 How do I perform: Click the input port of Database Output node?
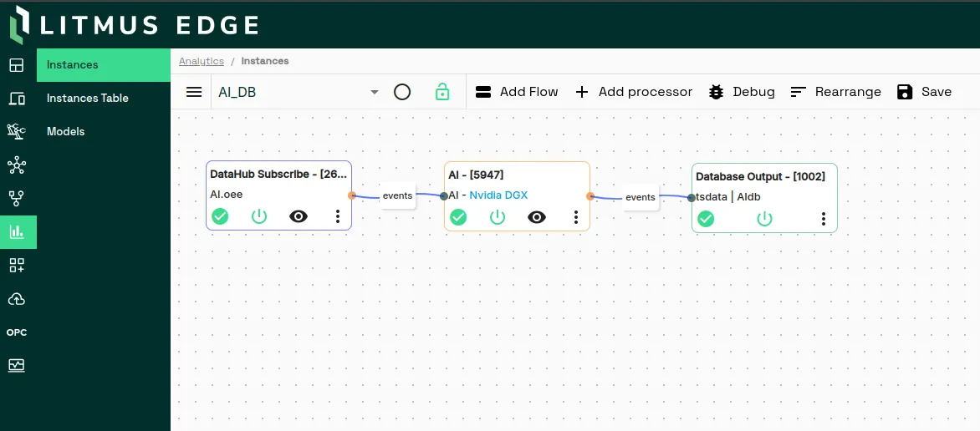pyautogui.click(x=692, y=197)
